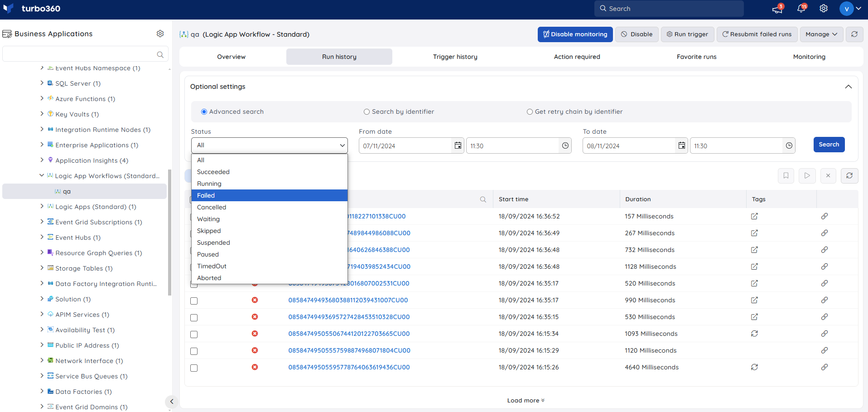
Task: Click Load more below the table
Action: (x=526, y=401)
